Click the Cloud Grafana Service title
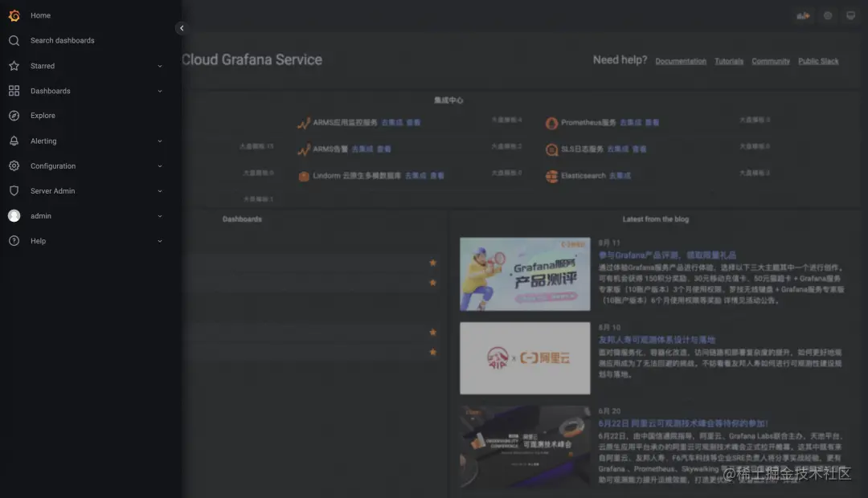Screen dimensions: 868x498 click(x=252, y=59)
